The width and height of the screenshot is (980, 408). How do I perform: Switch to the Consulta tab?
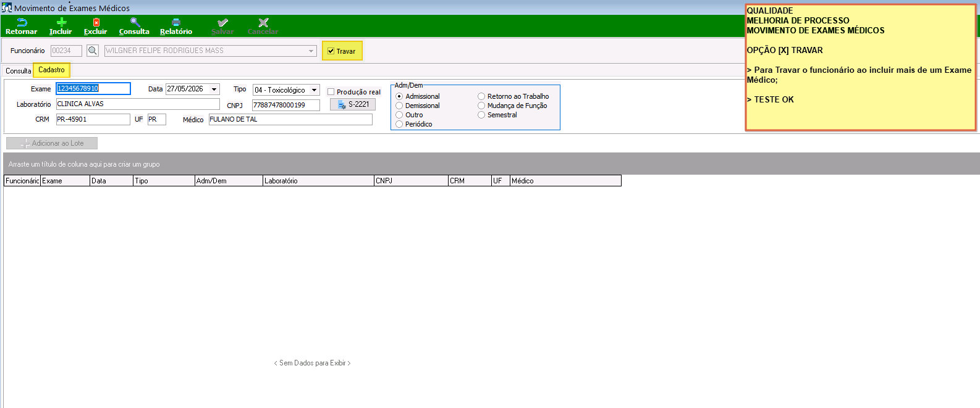click(19, 71)
